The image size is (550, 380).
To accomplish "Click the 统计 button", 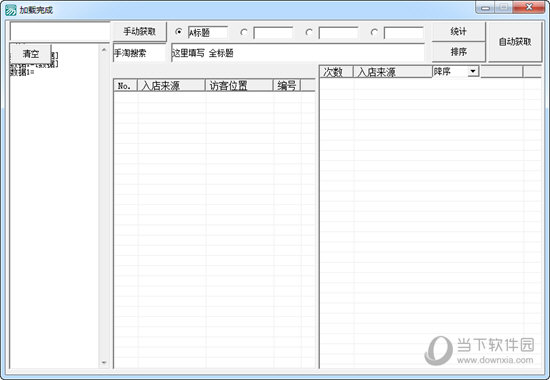I will tap(458, 32).
